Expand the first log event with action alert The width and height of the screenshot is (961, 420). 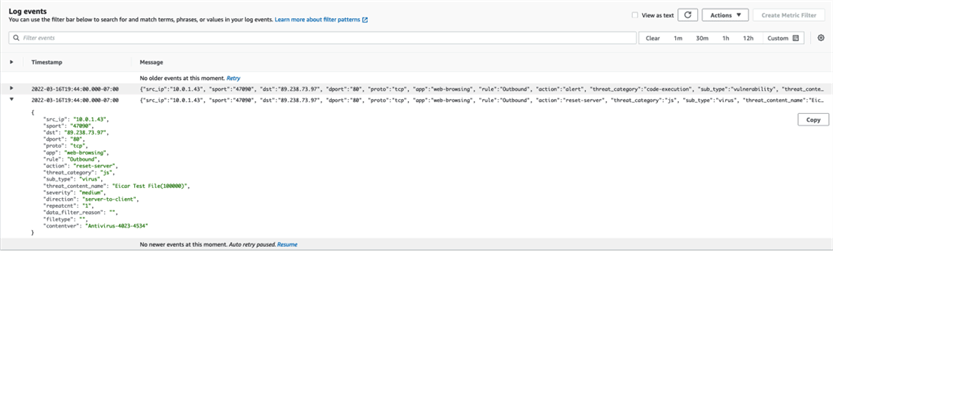12,89
